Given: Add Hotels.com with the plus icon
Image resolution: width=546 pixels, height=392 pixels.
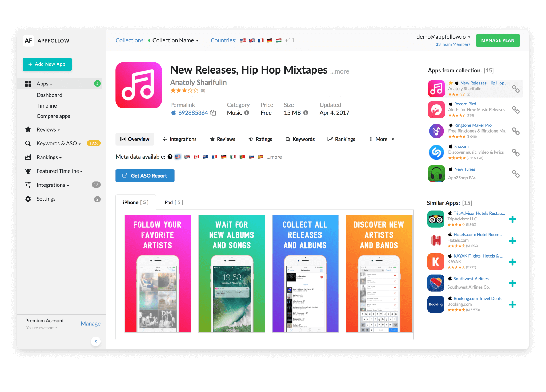Looking at the screenshot, I should [512, 241].
